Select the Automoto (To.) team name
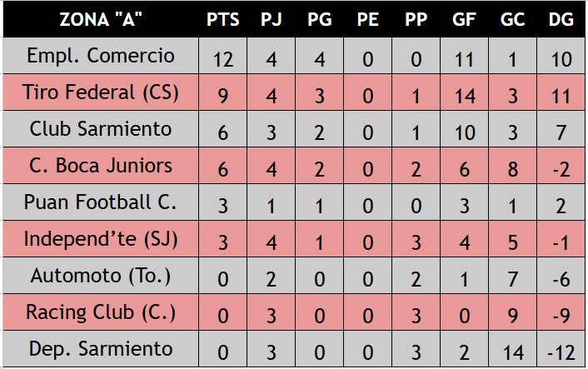This screenshot has width=588, height=369. click(x=101, y=276)
